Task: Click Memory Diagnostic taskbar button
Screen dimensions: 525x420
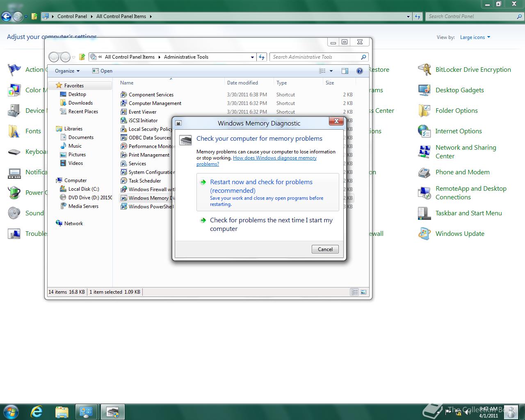Action: 112,412
